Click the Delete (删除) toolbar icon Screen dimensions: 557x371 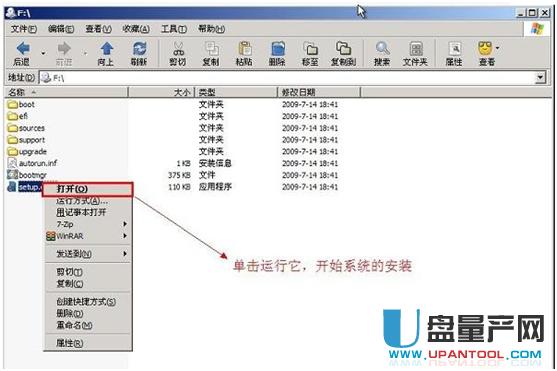[x=278, y=49]
